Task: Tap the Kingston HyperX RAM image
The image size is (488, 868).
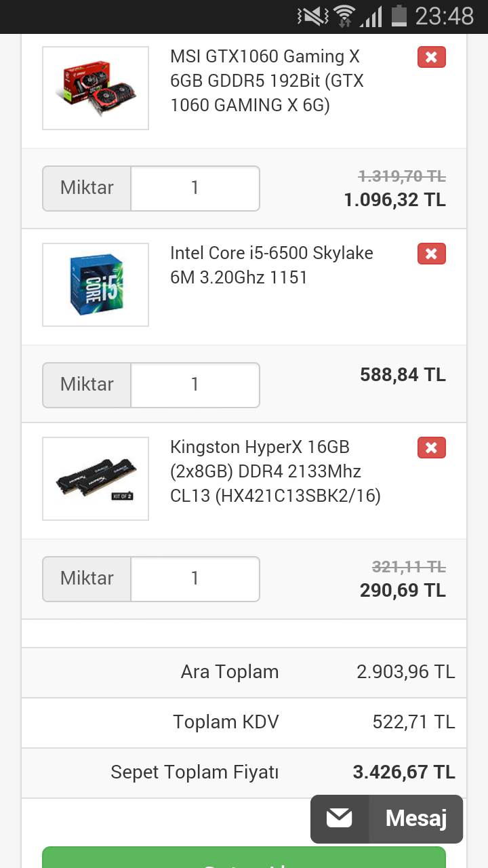Action: click(x=96, y=479)
